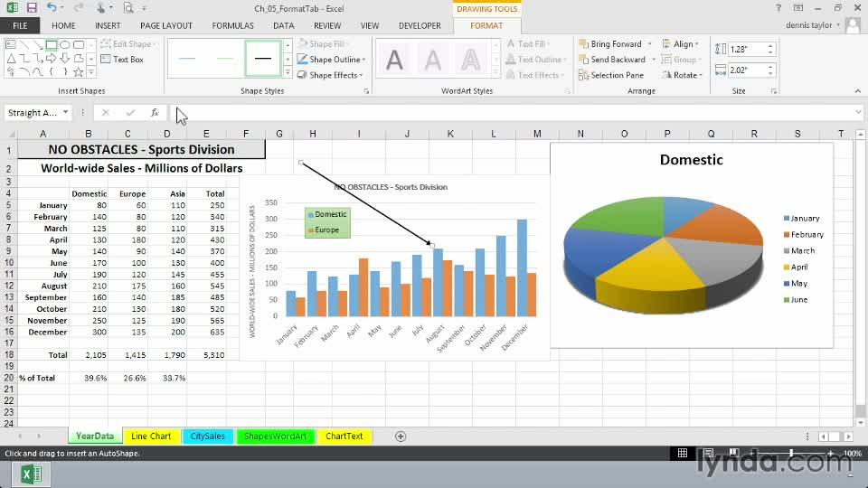Apply the black line shape style
This screenshot has height=488, width=868.
tap(263, 58)
